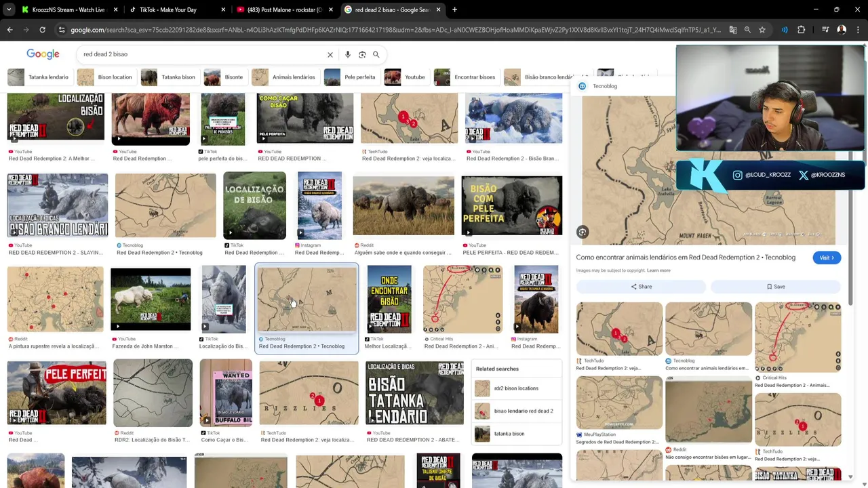This screenshot has height=488, width=868.
Task: Start voice search with the microphone icon
Action: point(348,54)
